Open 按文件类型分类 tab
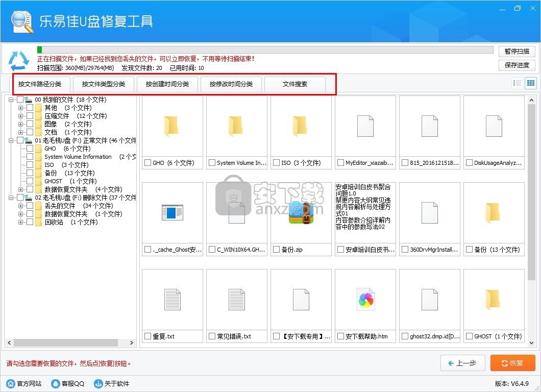The image size is (541, 392). tap(104, 84)
